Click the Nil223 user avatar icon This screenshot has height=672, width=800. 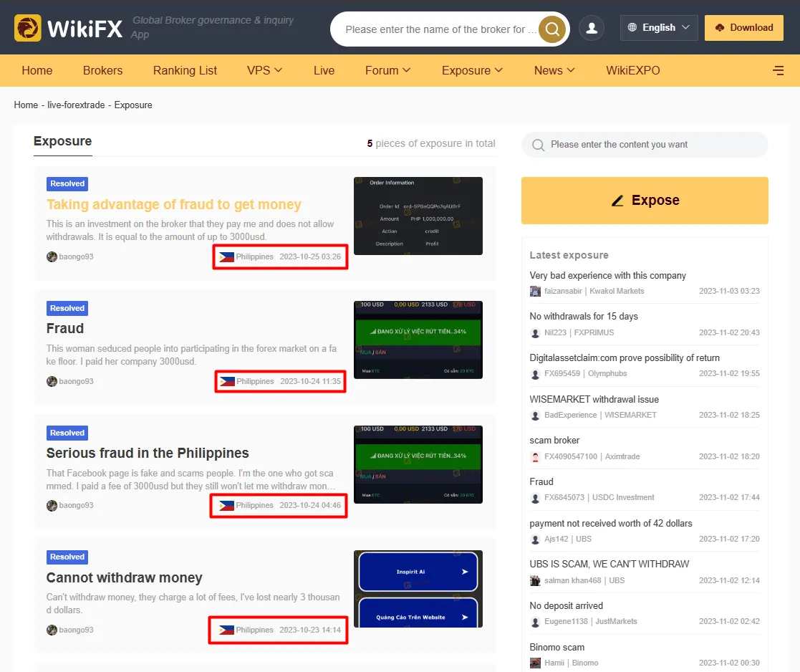(535, 332)
